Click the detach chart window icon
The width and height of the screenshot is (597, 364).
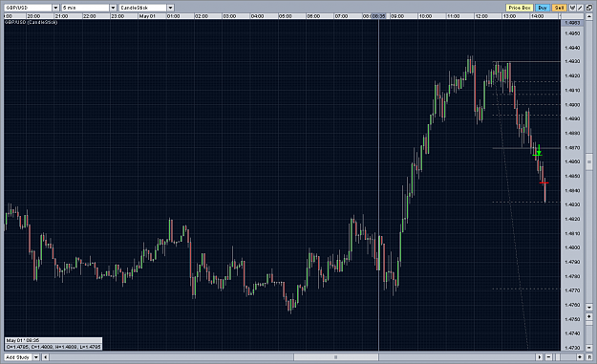click(x=589, y=8)
